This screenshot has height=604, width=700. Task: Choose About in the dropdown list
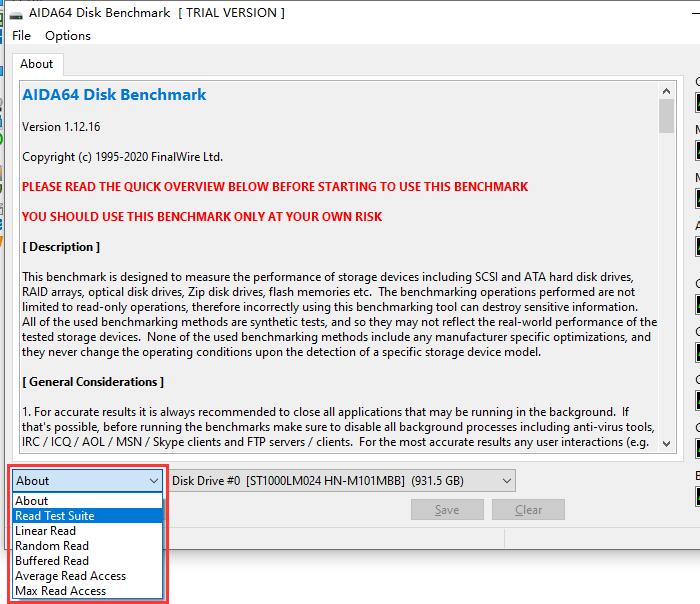pos(32,501)
